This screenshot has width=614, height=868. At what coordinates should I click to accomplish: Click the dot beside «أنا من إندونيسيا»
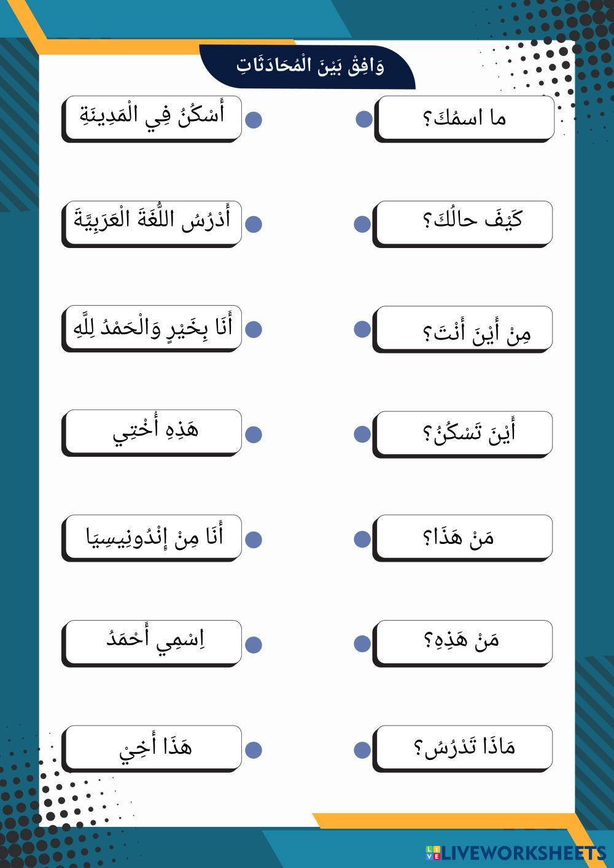pos(254,540)
